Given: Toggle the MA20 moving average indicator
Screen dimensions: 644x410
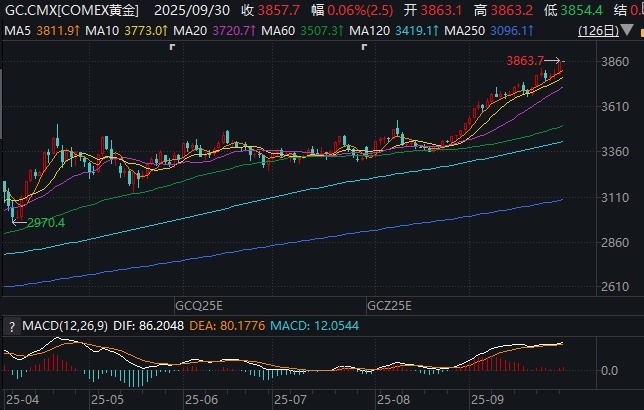Looking at the screenshot, I should [185, 31].
